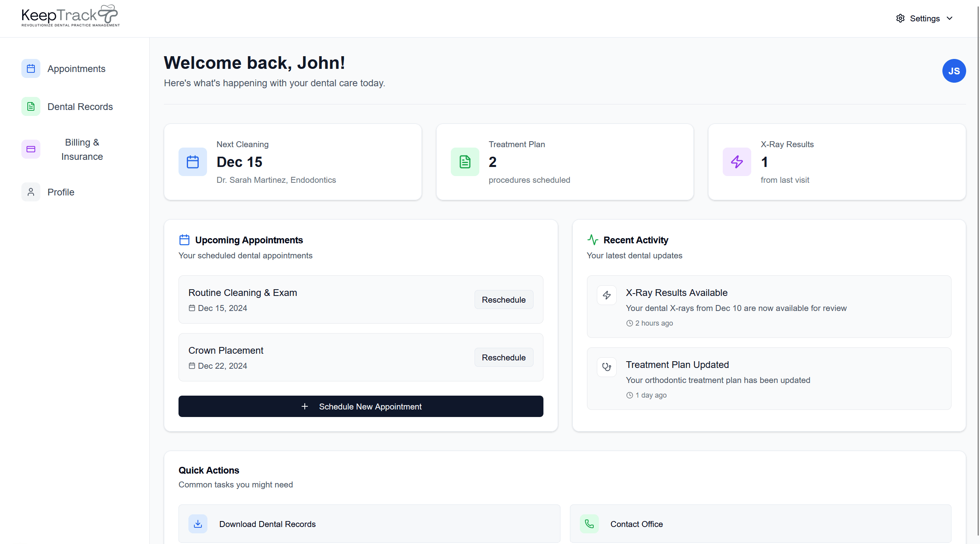Viewport: 980px width, 544px height.
Task: Click the Appointments calendar icon in sidebar
Action: click(31, 69)
